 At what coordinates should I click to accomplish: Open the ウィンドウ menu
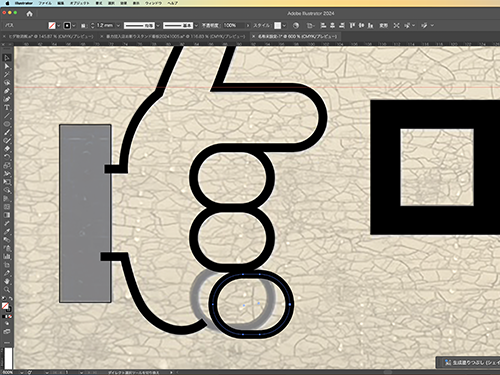coord(153,3)
